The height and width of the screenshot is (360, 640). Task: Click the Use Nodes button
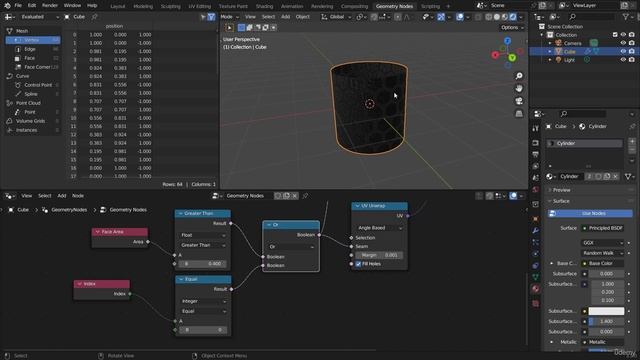(x=590, y=213)
